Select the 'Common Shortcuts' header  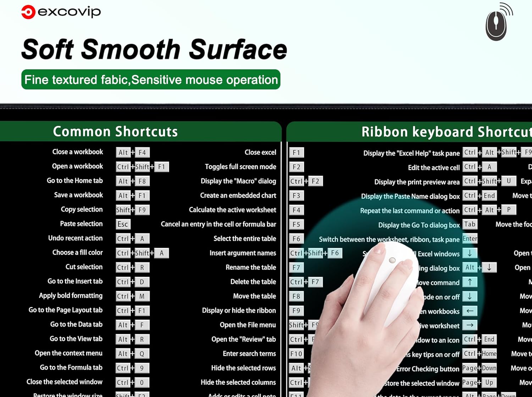(115, 132)
